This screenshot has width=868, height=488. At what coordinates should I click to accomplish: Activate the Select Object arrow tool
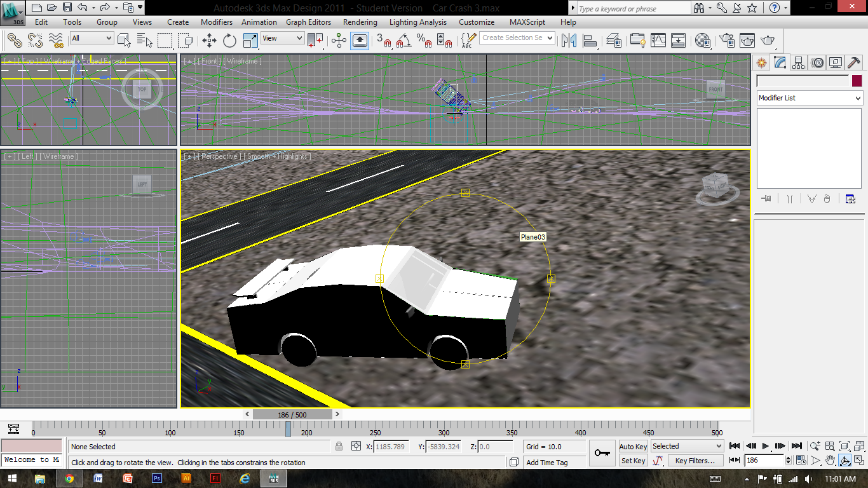click(x=125, y=40)
